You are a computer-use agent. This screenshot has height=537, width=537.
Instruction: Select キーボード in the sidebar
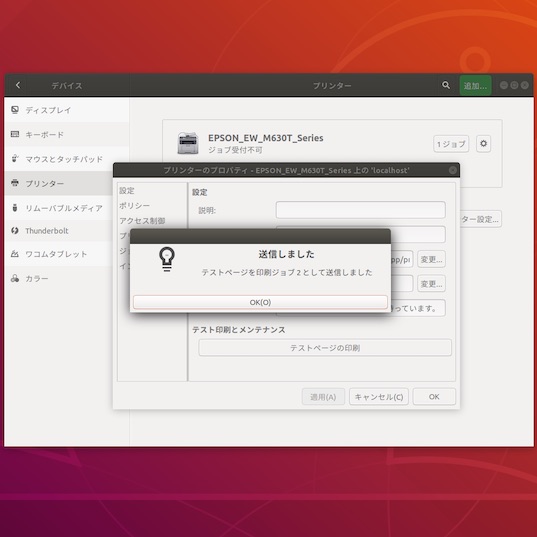[67, 135]
